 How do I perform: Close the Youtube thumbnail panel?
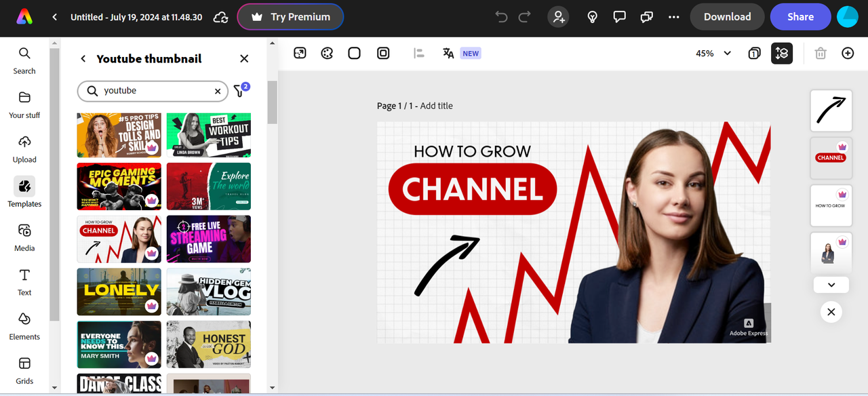[x=244, y=59]
